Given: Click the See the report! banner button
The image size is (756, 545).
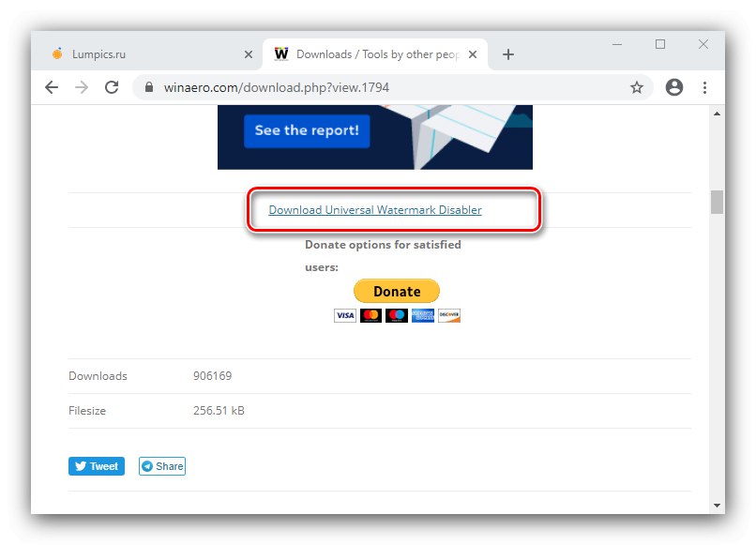Looking at the screenshot, I should [x=307, y=130].
